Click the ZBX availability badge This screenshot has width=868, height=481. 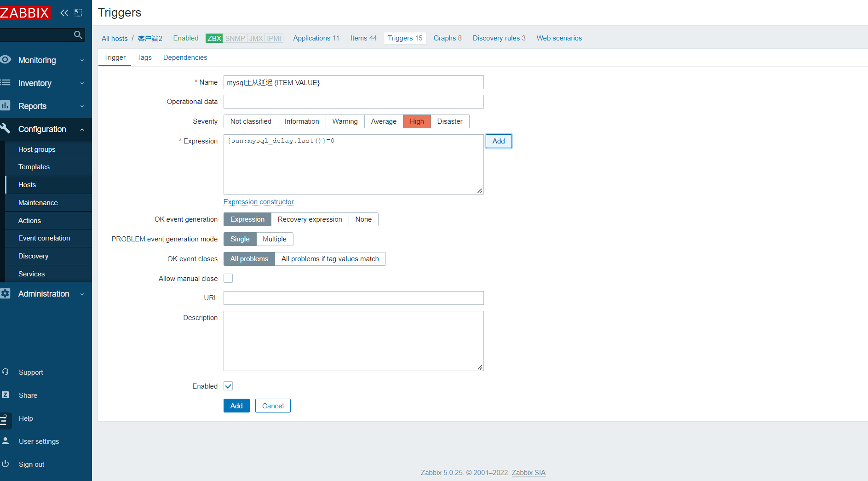[214, 38]
